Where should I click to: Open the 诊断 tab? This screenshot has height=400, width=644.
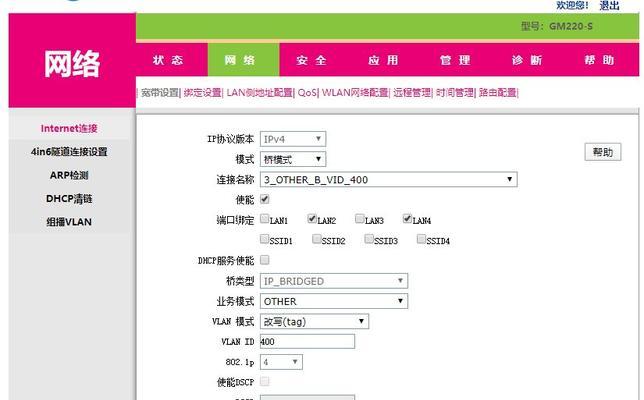pos(527,60)
